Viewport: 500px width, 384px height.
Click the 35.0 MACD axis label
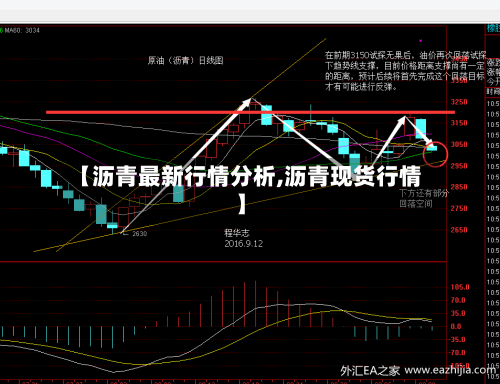click(x=458, y=313)
